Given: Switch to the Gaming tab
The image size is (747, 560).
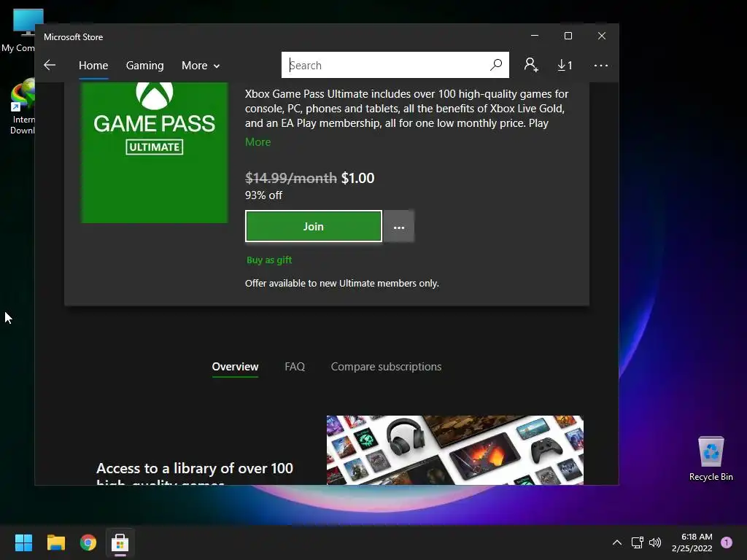Looking at the screenshot, I should 145,65.
